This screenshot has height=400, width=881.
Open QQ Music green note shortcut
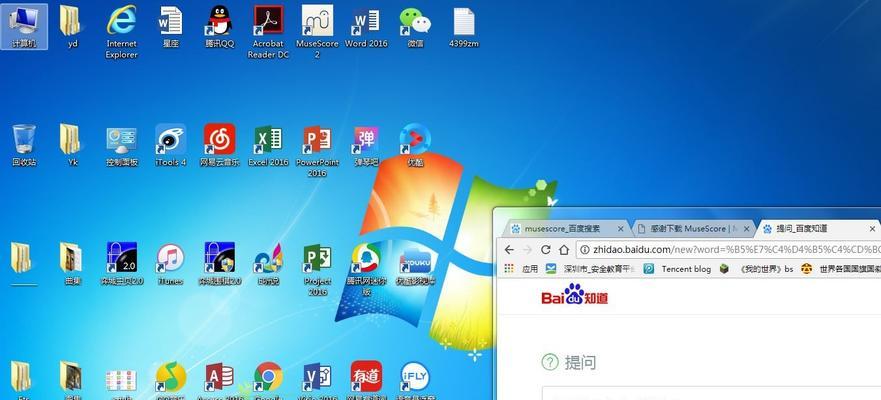(170, 379)
